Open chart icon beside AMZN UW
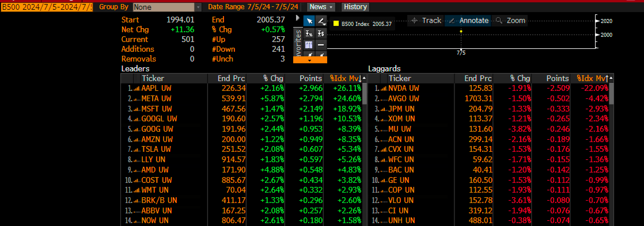 tap(137, 140)
